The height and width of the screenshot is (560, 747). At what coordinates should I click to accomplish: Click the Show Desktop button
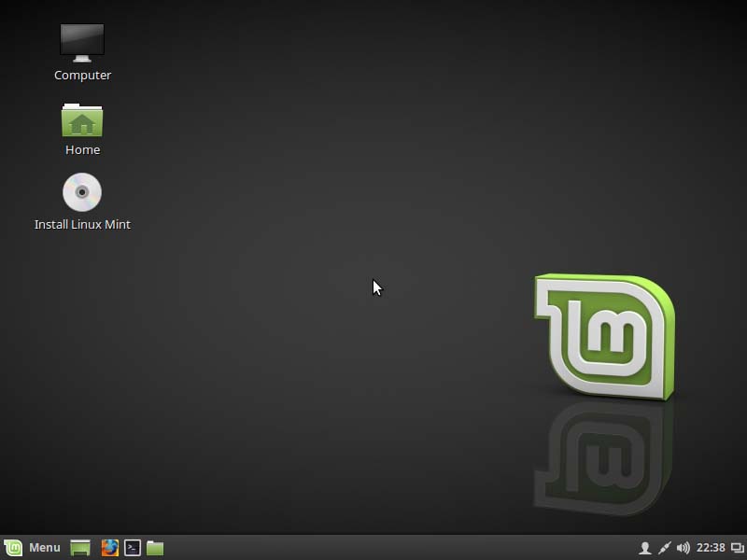[x=79, y=548]
